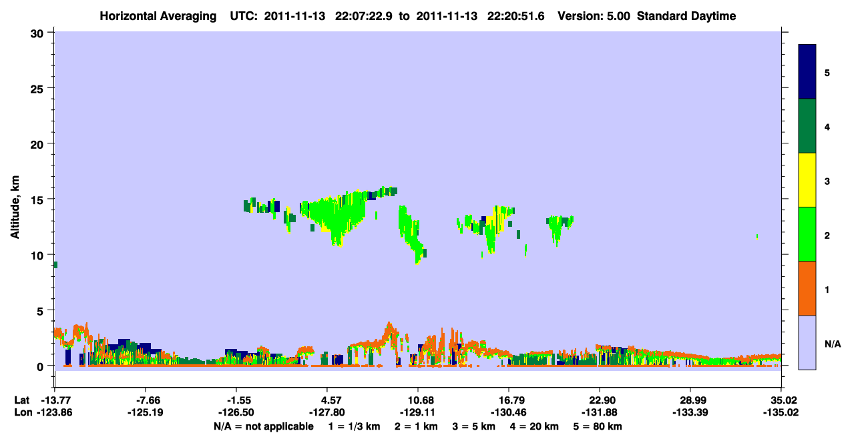Viewport: 868px width, 445px height.
Task: Click the altitude tick label 25
Action: pyautogui.click(x=39, y=88)
